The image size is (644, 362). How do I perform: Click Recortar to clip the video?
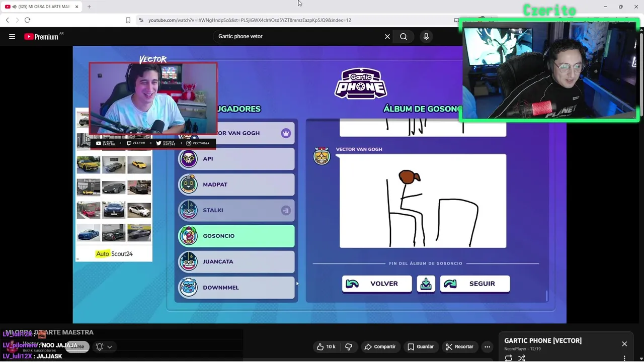click(x=459, y=346)
